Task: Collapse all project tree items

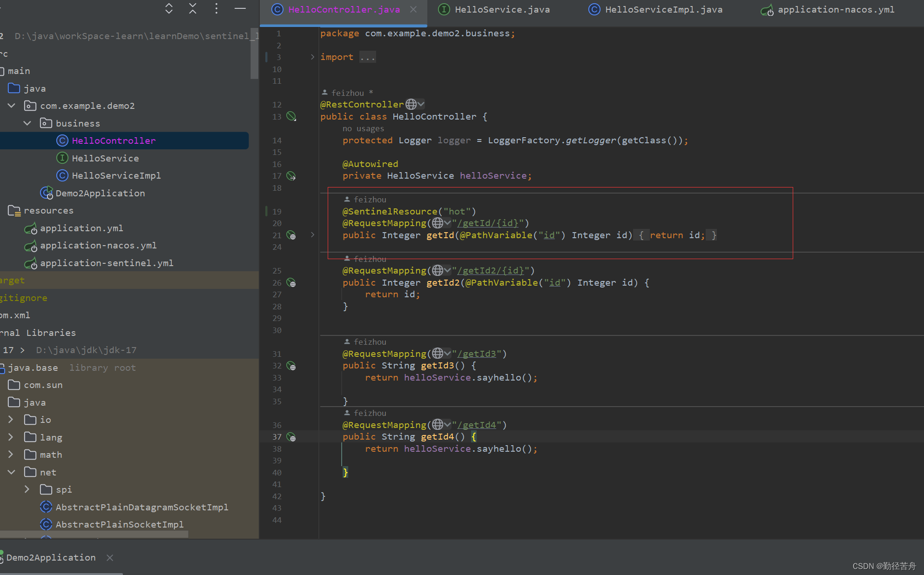Action: pyautogui.click(x=193, y=8)
